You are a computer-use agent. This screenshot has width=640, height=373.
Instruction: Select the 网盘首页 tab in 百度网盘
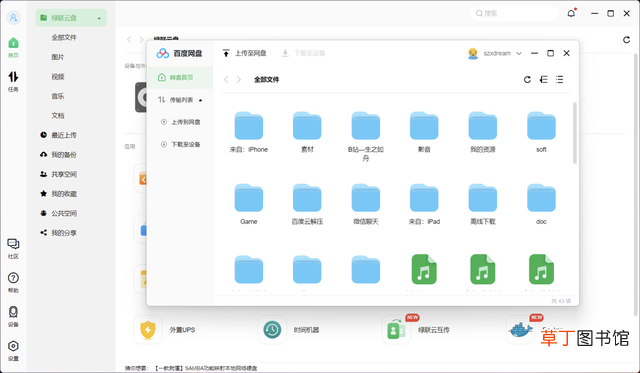(x=180, y=78)
